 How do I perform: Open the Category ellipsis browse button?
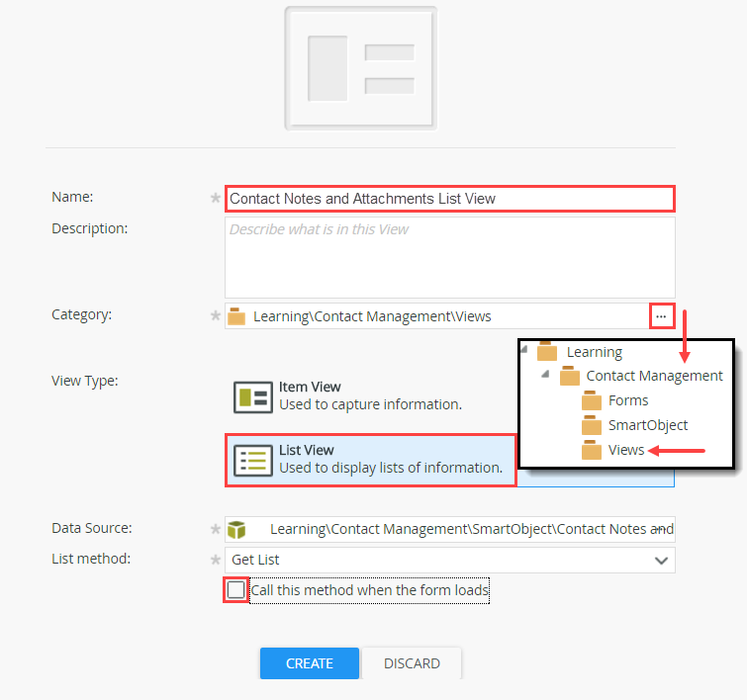click(x=662, y=316)
